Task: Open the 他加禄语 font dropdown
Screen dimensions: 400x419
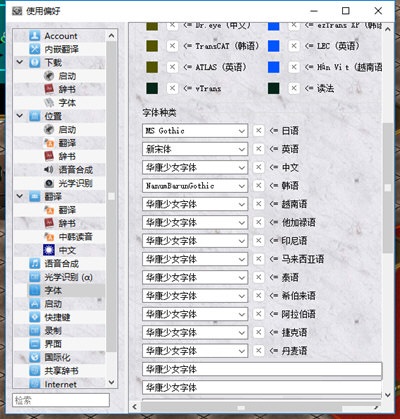Action: tap(195, 222)
